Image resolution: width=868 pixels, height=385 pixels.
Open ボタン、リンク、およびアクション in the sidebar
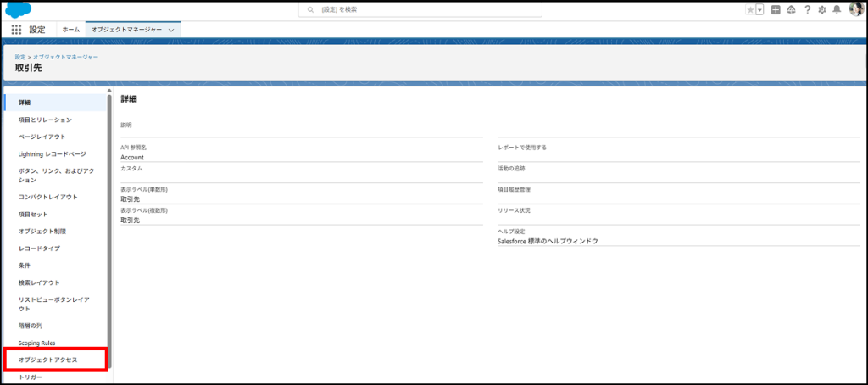coord(55,176)
